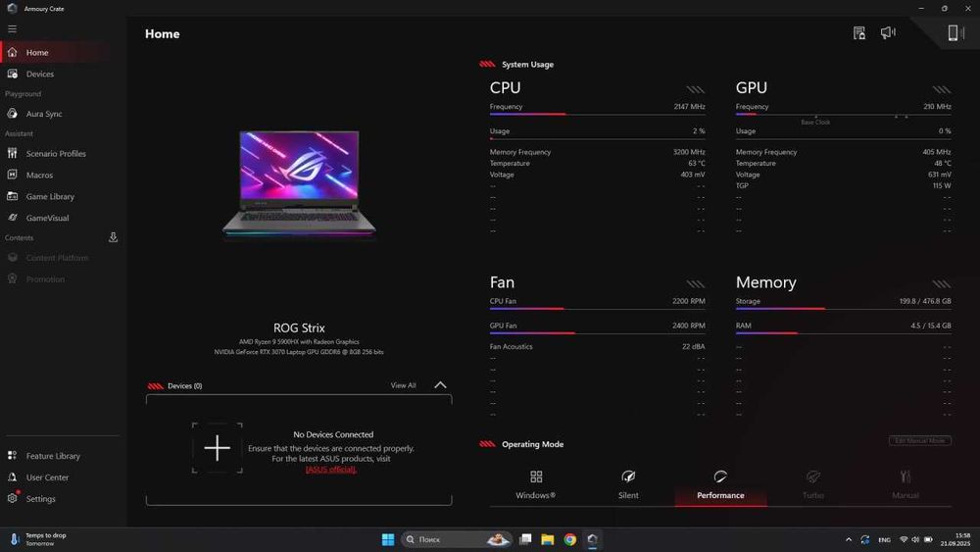This screenshot has height=552, width=980.
Task: Select Silent operating mode
Action: point(628,485)
